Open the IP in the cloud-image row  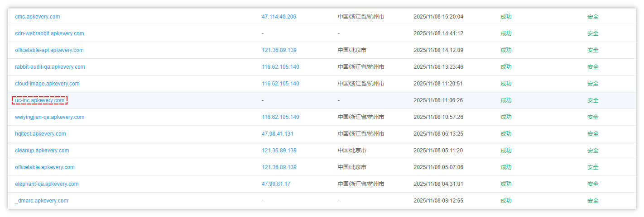pos(280,84)
